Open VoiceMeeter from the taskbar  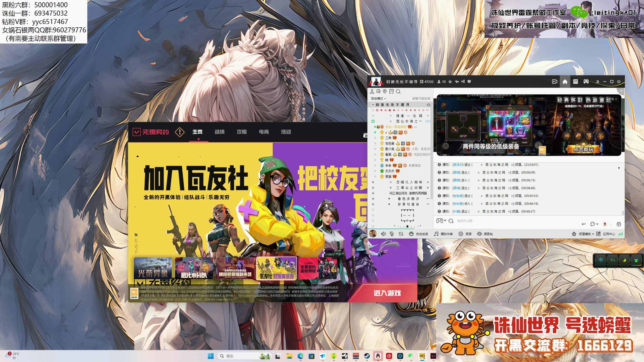point(356,356)
